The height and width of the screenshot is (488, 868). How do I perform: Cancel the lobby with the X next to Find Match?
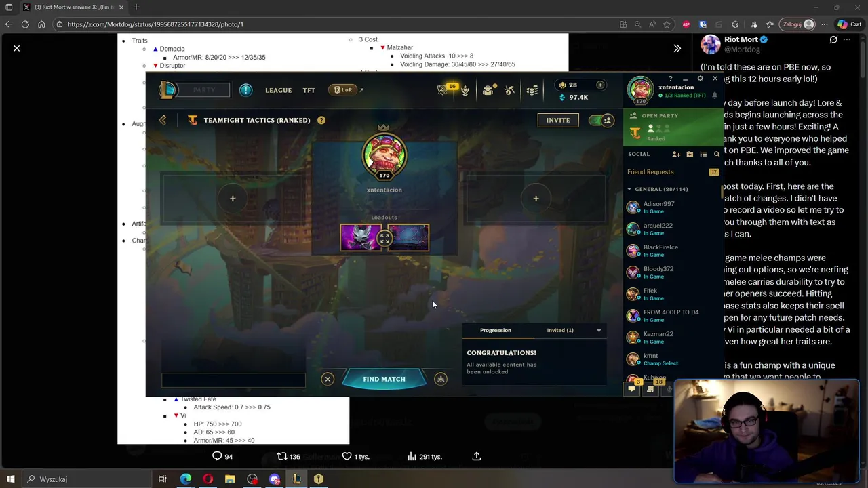point(328,379)
